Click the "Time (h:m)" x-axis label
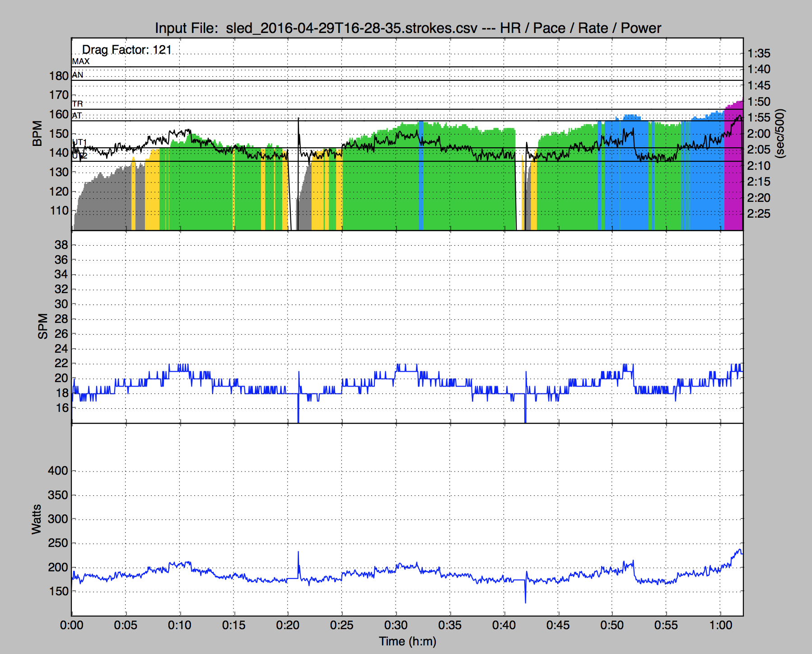Screen dimensions: 812x654 [x=407, y=641]
